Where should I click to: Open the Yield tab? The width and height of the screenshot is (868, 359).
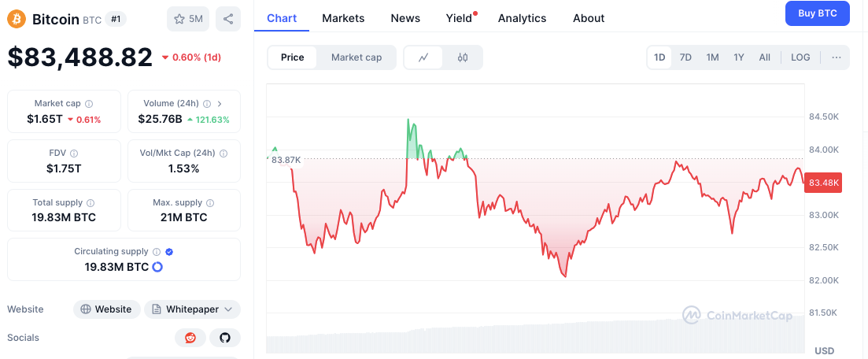[x=459, y=18]
